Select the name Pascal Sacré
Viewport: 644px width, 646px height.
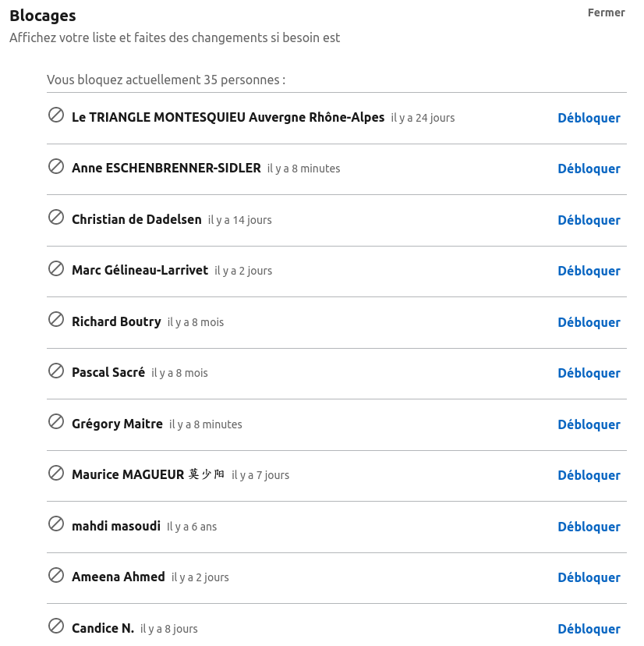[x=108, y=373]
